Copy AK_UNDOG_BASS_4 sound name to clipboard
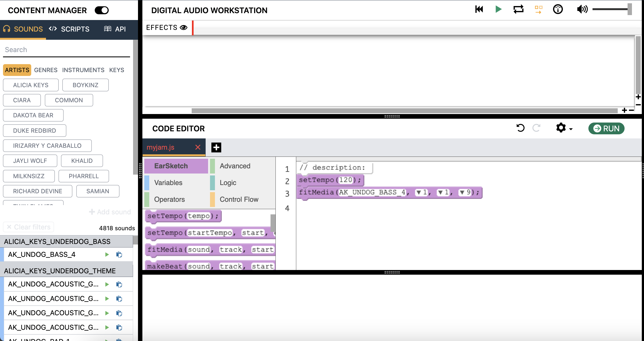644x341 pixels. [119, 255]
